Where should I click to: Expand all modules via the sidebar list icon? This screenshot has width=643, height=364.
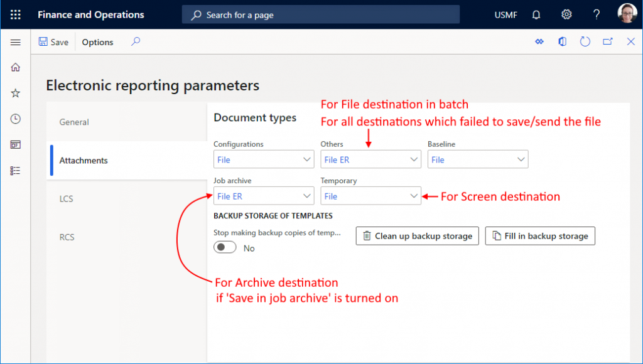click(x=16, y=170)
